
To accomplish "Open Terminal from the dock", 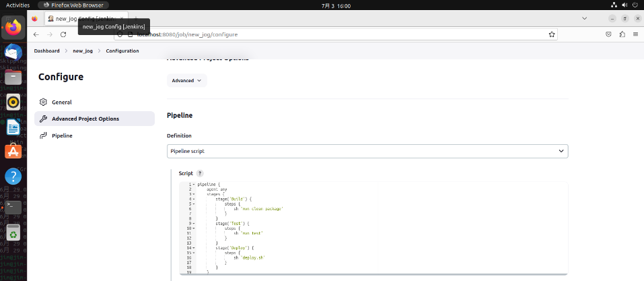I will tap(13, 206).
